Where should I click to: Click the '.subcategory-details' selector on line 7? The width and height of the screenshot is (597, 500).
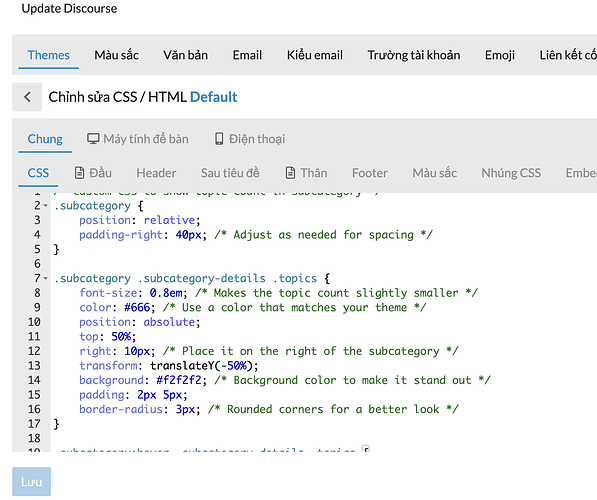[x=201, y=278]
